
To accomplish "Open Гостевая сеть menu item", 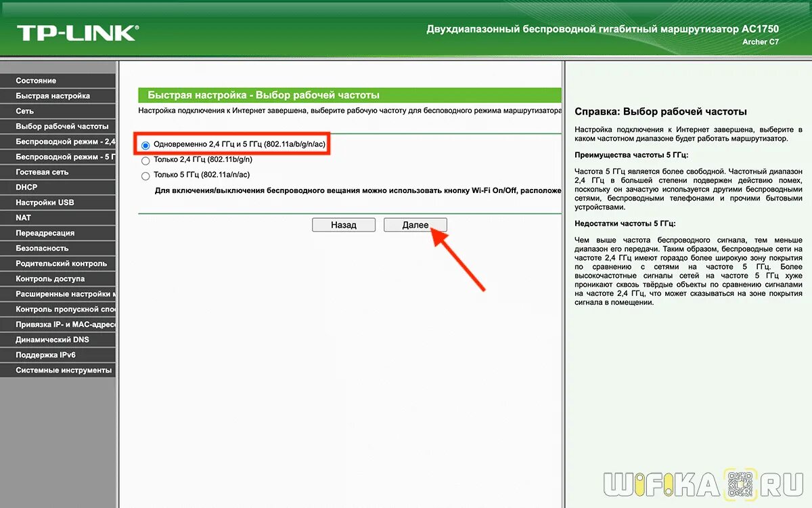I will [58, 172].
